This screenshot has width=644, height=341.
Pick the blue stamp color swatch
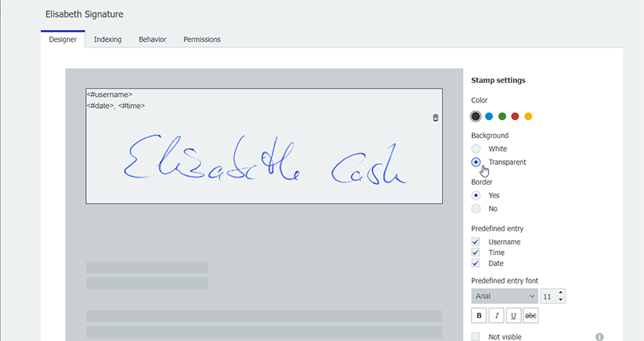click(489, 117)
